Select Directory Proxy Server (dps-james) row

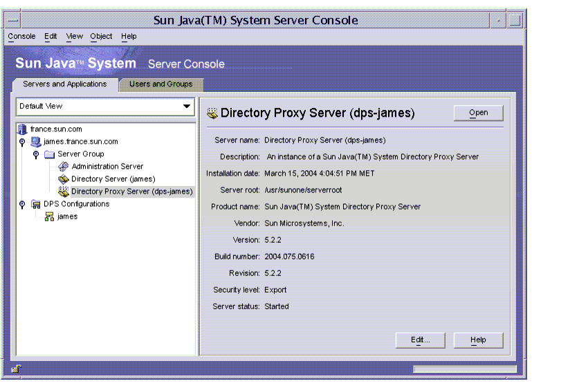tap(132, 192)
